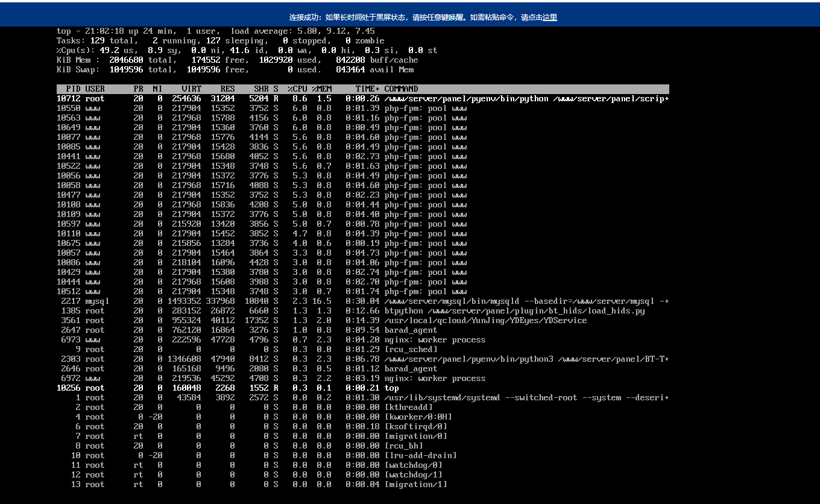This screenshot has width=820, height=504.
Task: Click the [lru-add-drain] command text
Action: point(420,455)
